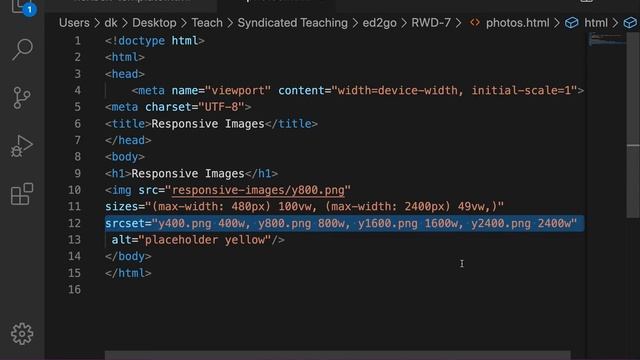Select the Teach breadcrumb segment

point(207,23)
